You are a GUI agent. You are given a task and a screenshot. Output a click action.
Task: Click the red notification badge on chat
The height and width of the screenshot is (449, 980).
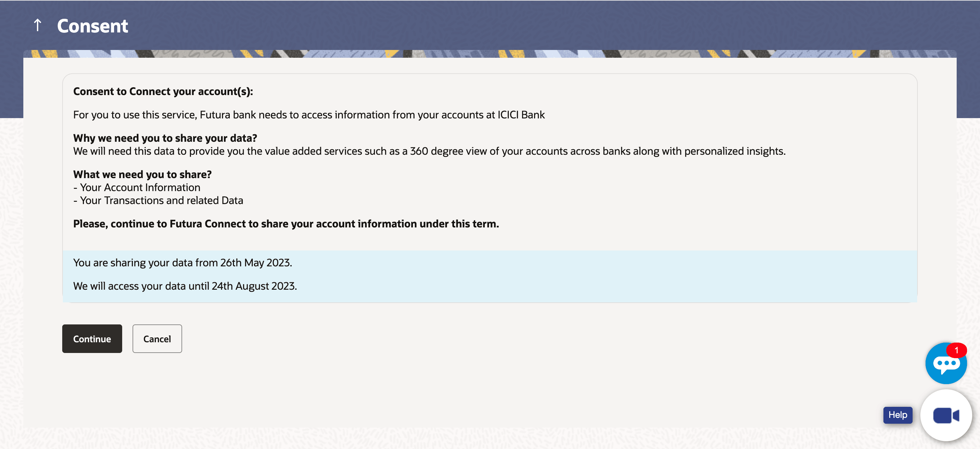pyautogui.click(x=956, y=350)
